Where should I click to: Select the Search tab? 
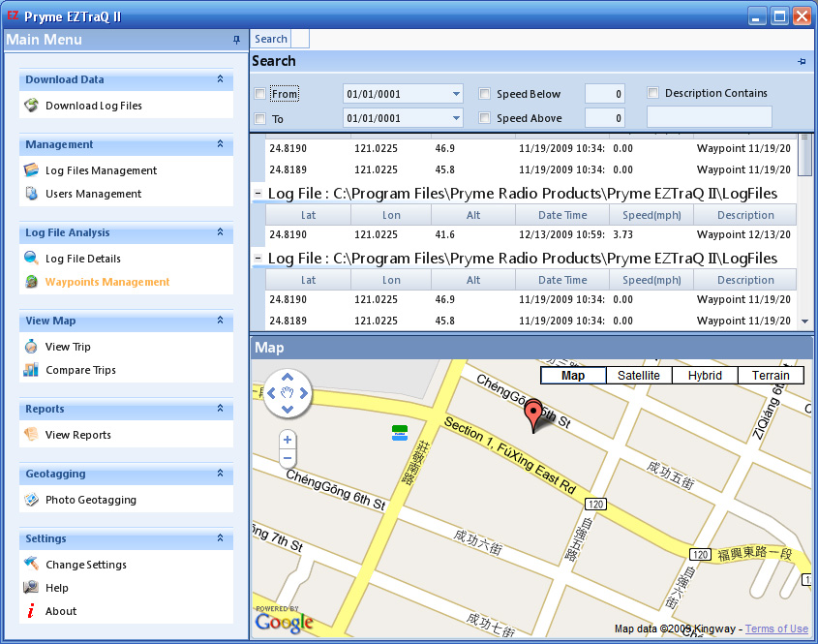[271, 39]
